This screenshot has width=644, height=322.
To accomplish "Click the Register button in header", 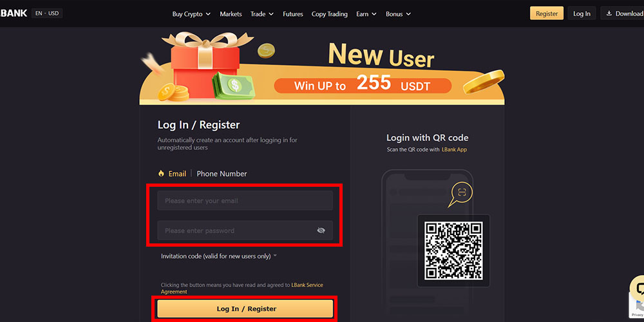I will tap(546, 14).
